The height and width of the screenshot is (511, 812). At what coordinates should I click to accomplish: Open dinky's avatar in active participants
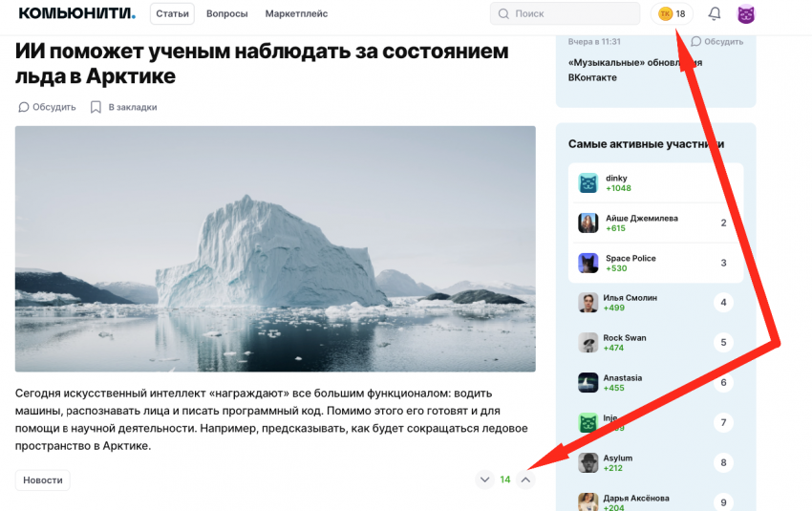588,182
